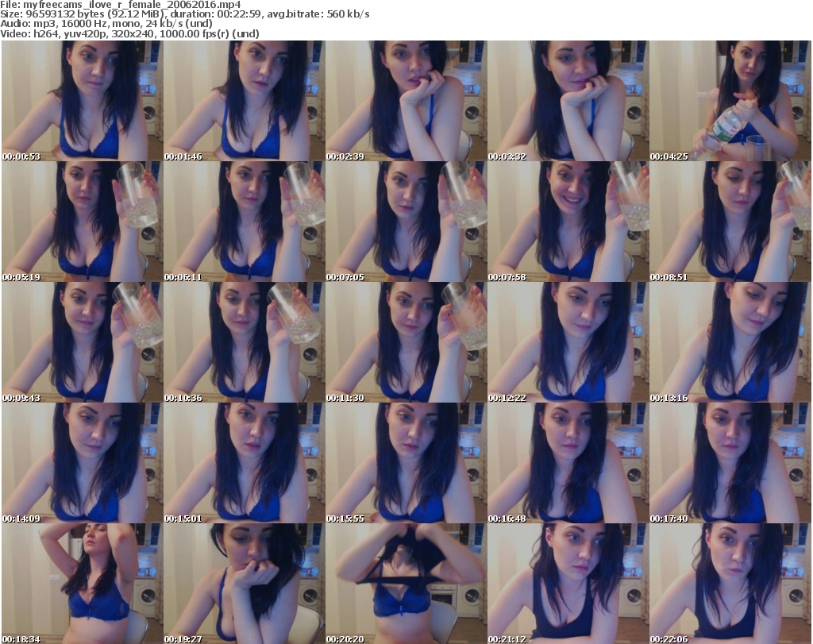Select the thumbnail timestamped 00:07:05
This screenshot has height=644, width=813.
tap(406, 222)
